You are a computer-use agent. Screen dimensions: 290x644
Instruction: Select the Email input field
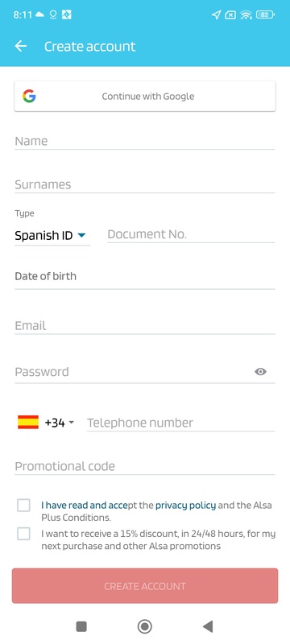pyautogui.click(x=144, y=326)
